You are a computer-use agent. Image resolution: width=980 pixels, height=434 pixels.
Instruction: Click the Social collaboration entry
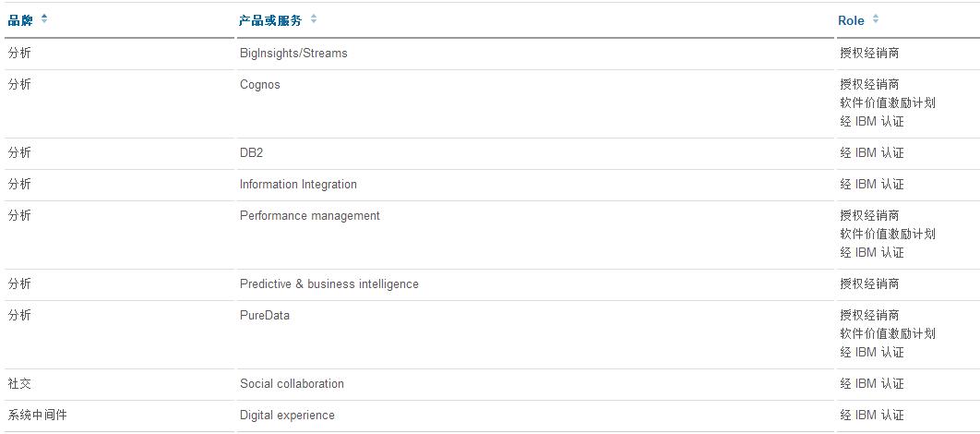292,384
